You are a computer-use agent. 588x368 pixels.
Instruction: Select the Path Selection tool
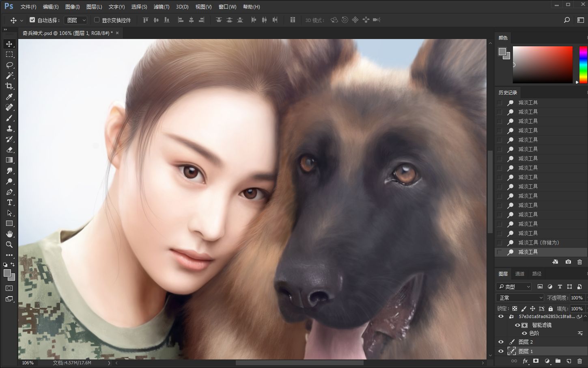(x=9, y=213)
